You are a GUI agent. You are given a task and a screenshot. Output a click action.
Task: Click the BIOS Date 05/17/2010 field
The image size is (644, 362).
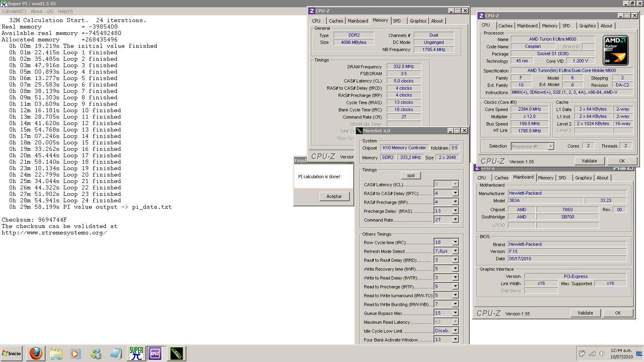pyautogui.click(x=567, y=259)
